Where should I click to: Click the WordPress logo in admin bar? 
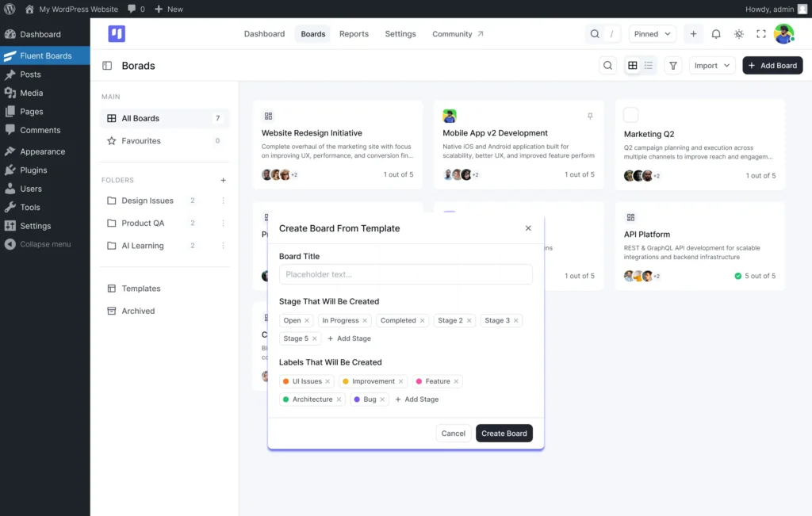(10, 9)
